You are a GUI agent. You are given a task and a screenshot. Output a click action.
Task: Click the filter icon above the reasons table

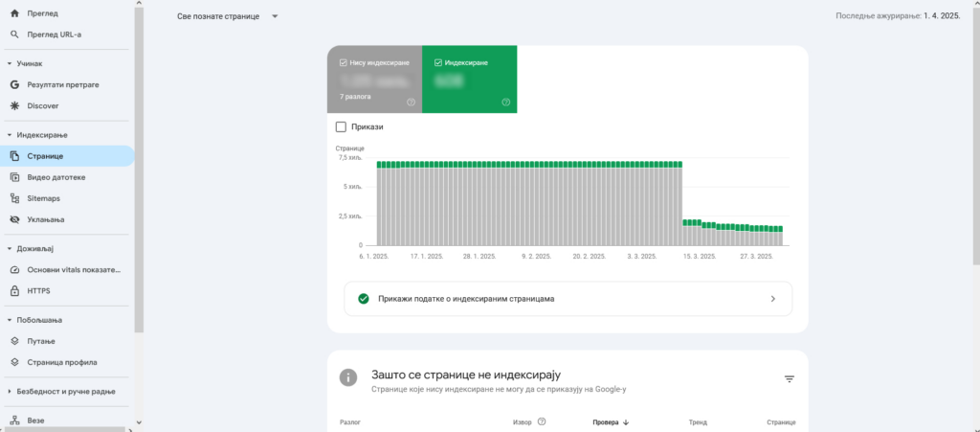click(790, 379)
